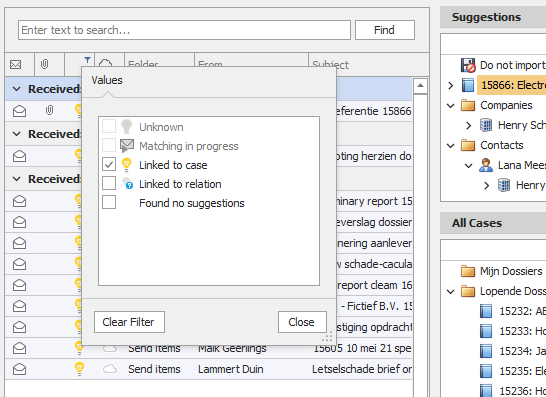Click the scroll up arrow of mail list

(420, 86)
